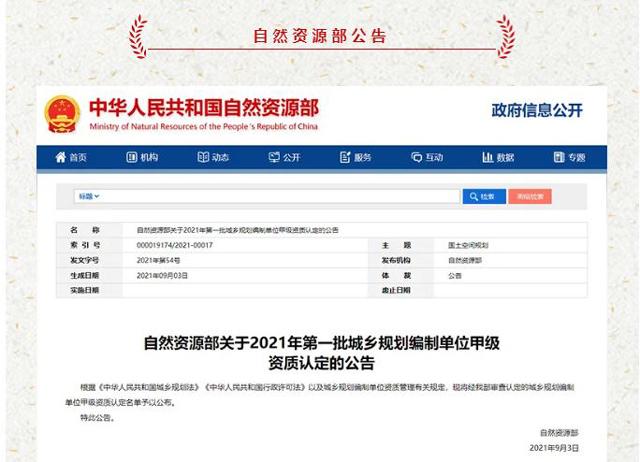Click the national emblem logo

tap(62, 114)
